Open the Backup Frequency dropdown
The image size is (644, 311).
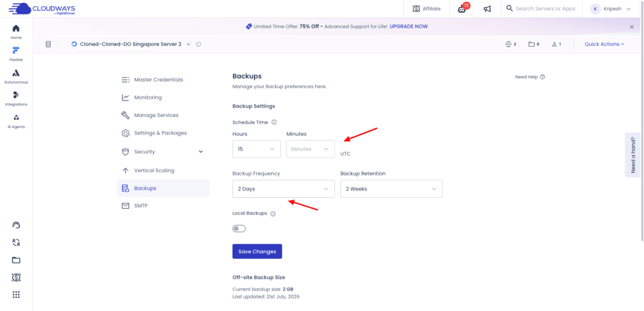[284, 188]
